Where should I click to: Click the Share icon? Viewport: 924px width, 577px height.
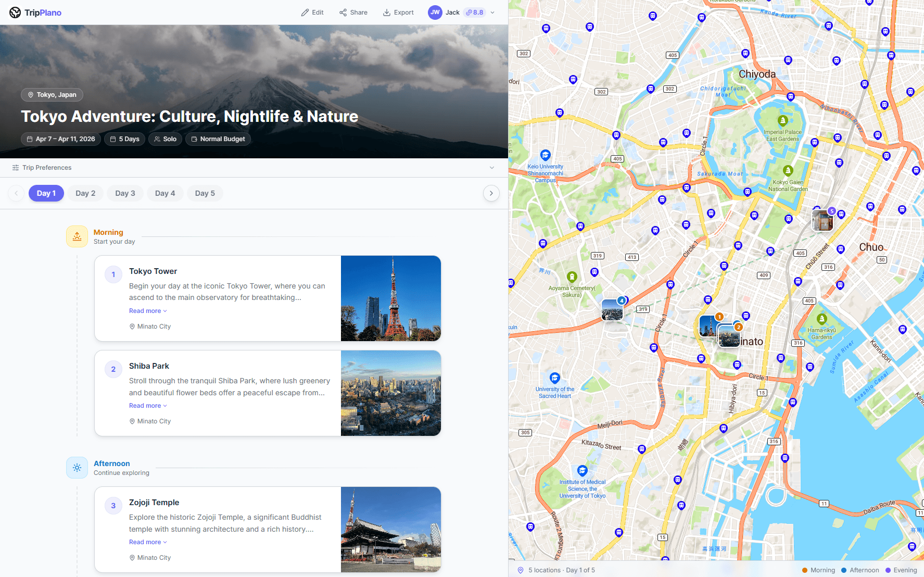point(343,12)
